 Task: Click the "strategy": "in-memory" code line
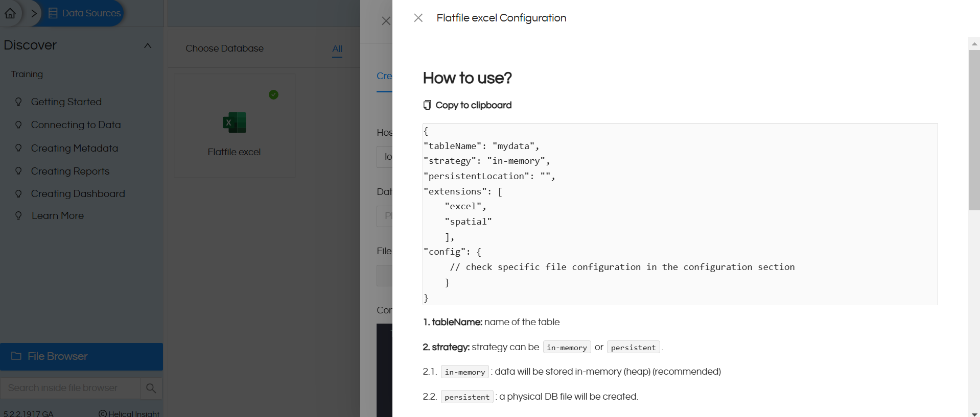point(487,161)
